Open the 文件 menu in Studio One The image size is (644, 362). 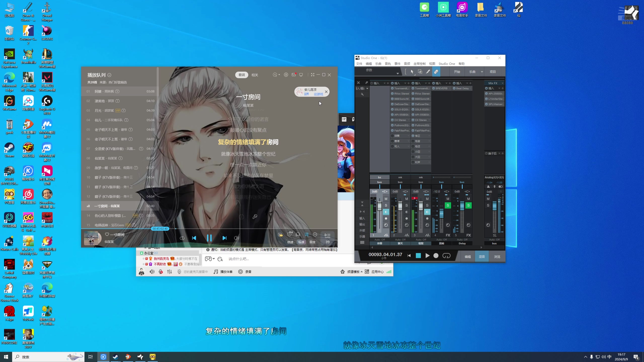359,64
